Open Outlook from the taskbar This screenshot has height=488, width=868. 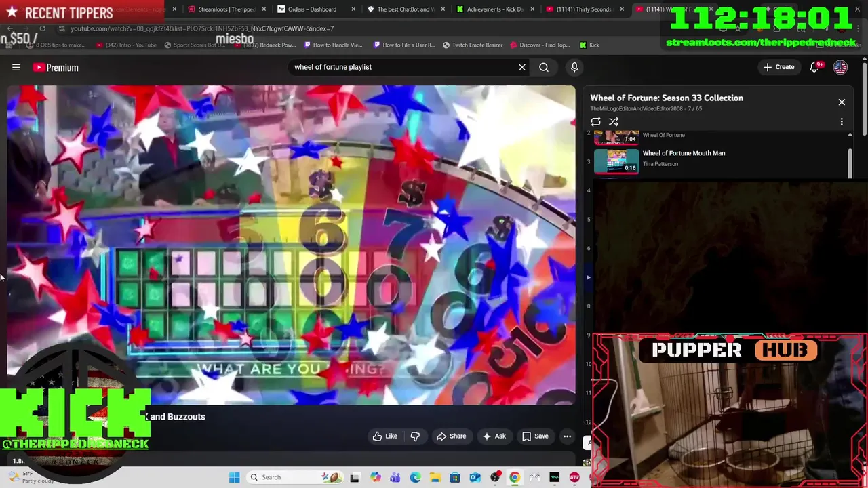click(x=475, y=477)
